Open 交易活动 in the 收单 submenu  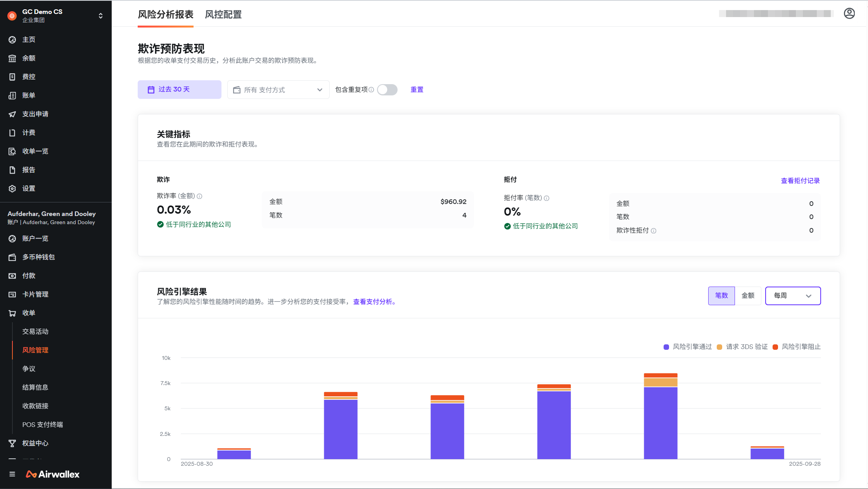pos(35,332)
